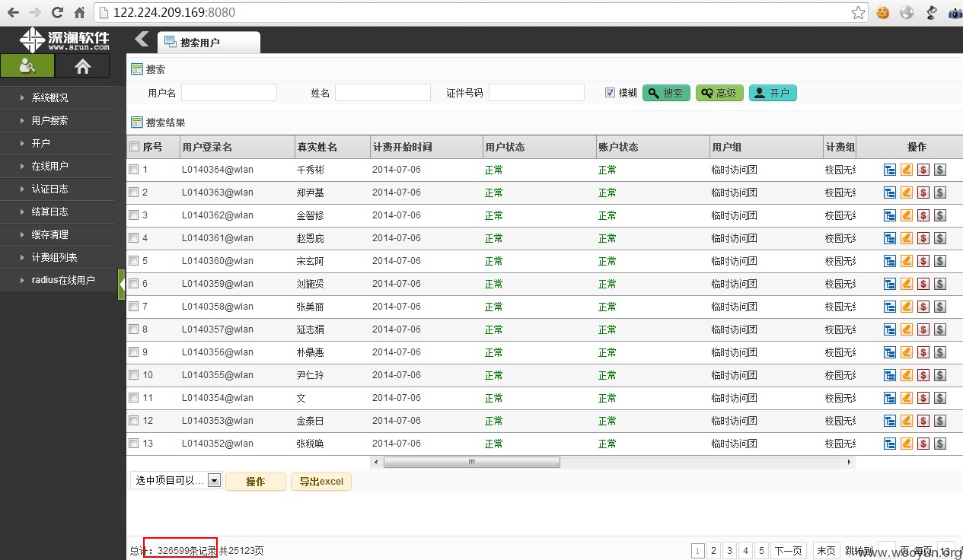
Task: Click browser reload icon
Action: tap(57, 12)
